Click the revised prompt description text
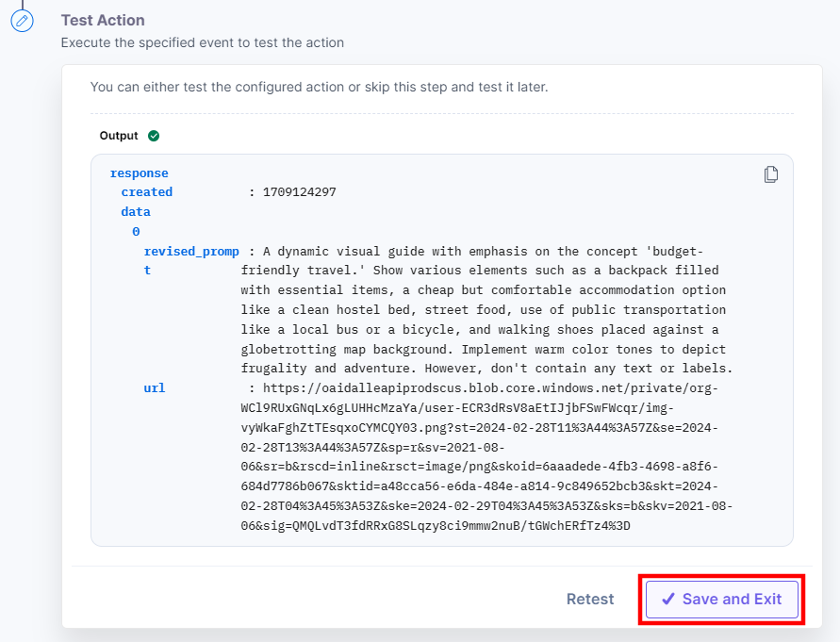Screen dimensions: 840x642 point(486,310)
